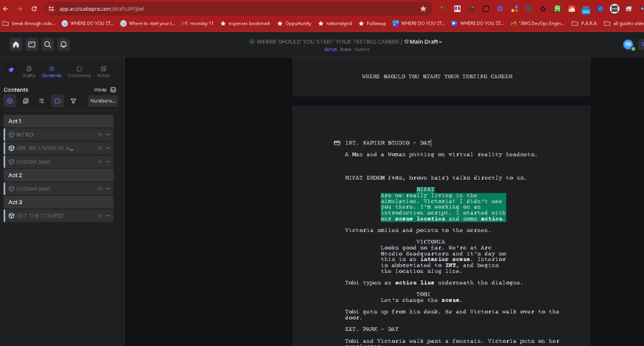Open more options for Act 1 Untitled beat
This screenshot has width=644, height=346.
click(108, 162)
